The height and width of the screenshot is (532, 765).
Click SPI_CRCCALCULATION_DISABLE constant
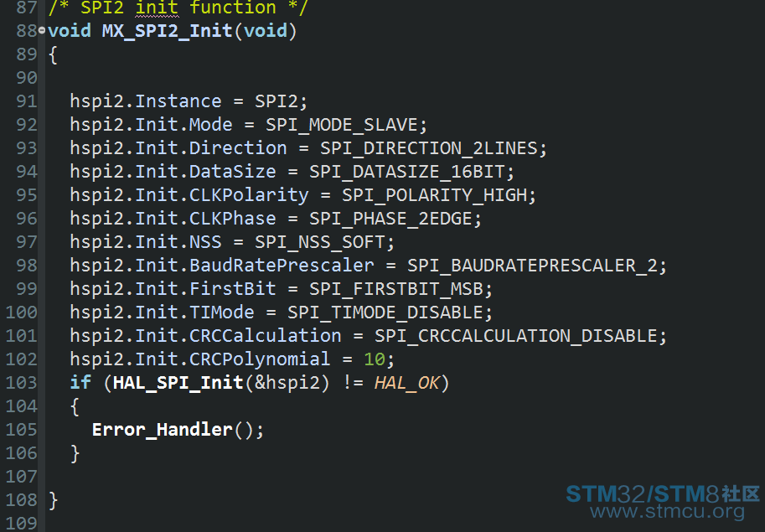pyautogui.click(x=515, y=336)
